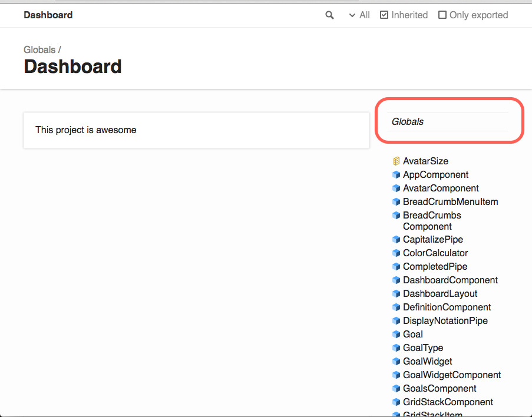
Task: Open the Dashboard title link in header
Action: click(48, 15)
